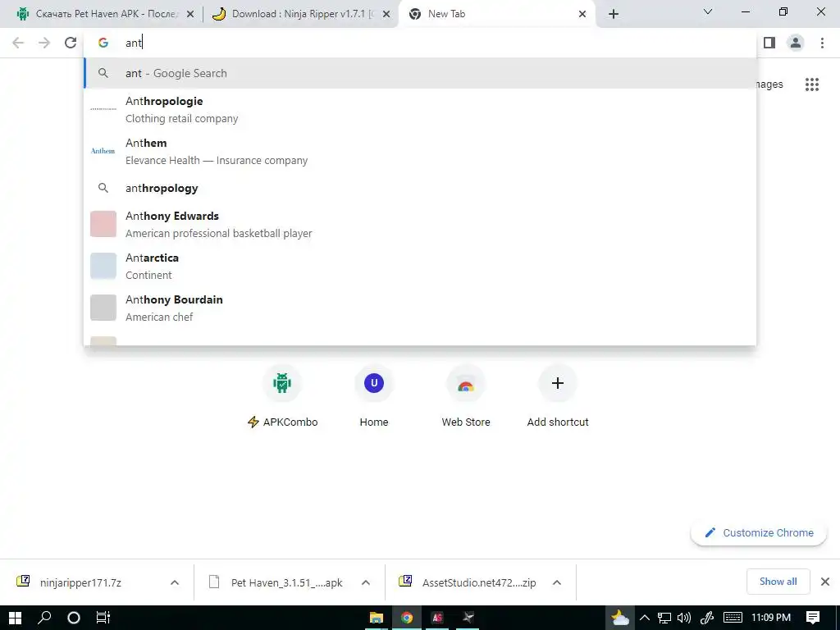The height and width of the screenshot is (630, 840).
Task: Click the weather tray icon
Action: (620, 618)
